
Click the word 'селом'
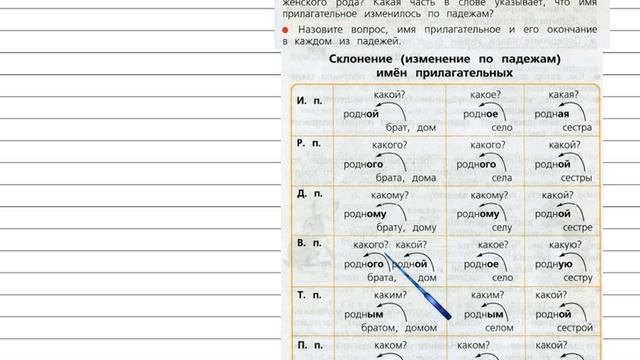pos(499,328)
